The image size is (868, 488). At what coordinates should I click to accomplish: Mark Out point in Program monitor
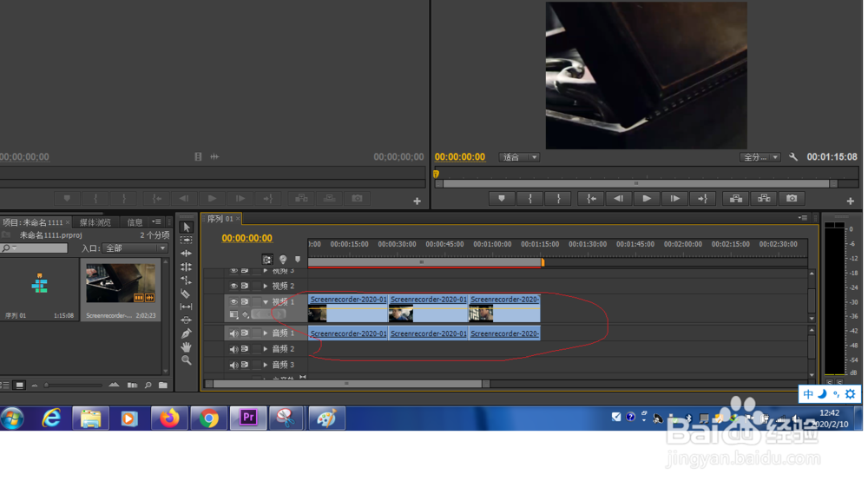[x=558, y=198]
